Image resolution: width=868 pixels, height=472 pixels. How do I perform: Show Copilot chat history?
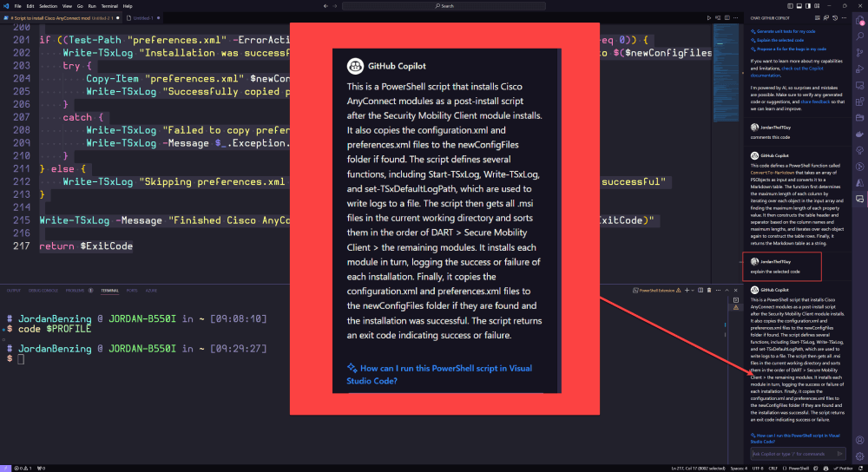835,17
